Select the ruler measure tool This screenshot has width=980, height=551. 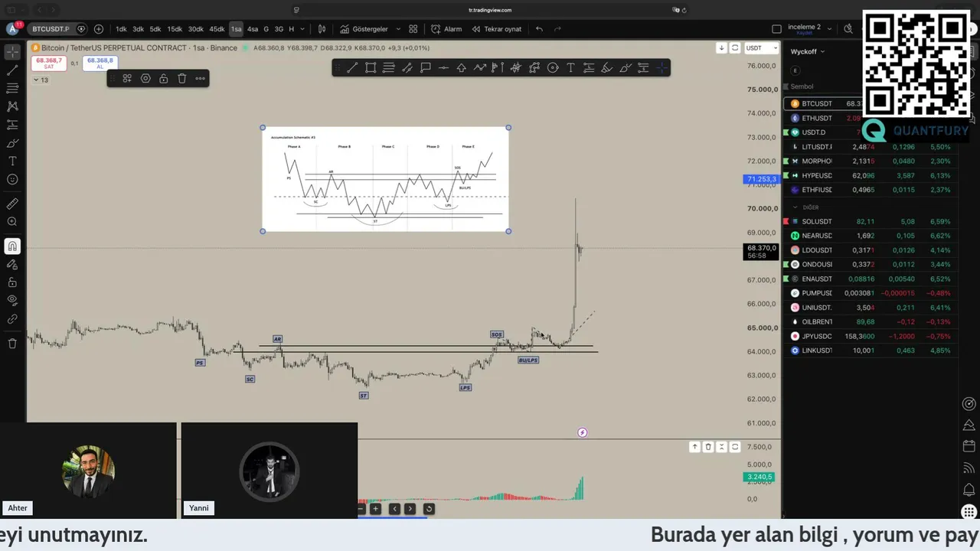[12, 204]
